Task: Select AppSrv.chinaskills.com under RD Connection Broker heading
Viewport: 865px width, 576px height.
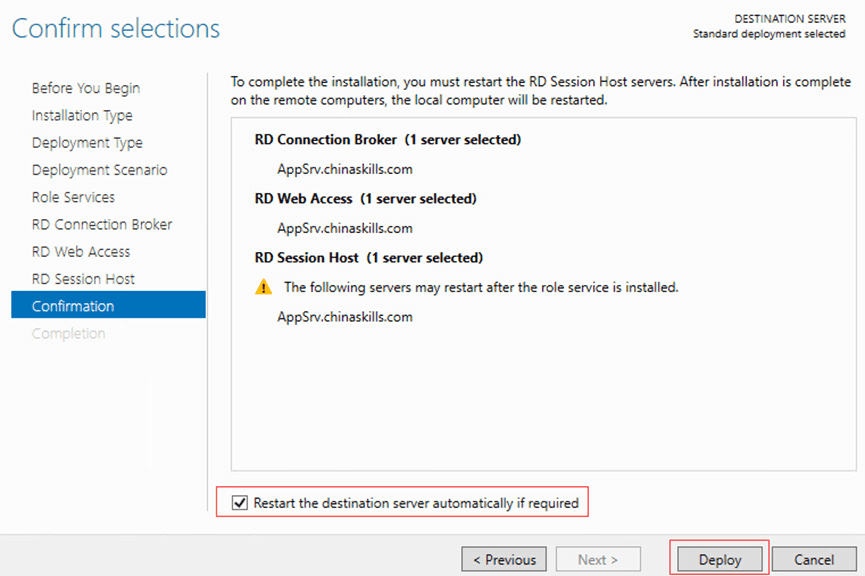Action: coord(344,169)
